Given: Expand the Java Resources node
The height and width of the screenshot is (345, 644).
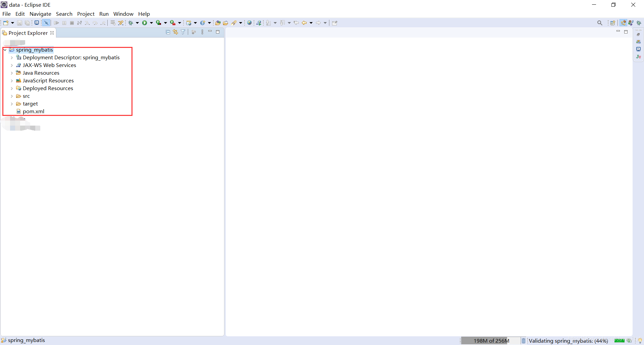Looking at the screenshot, I should pyautogui.click(x=12, y=73).
